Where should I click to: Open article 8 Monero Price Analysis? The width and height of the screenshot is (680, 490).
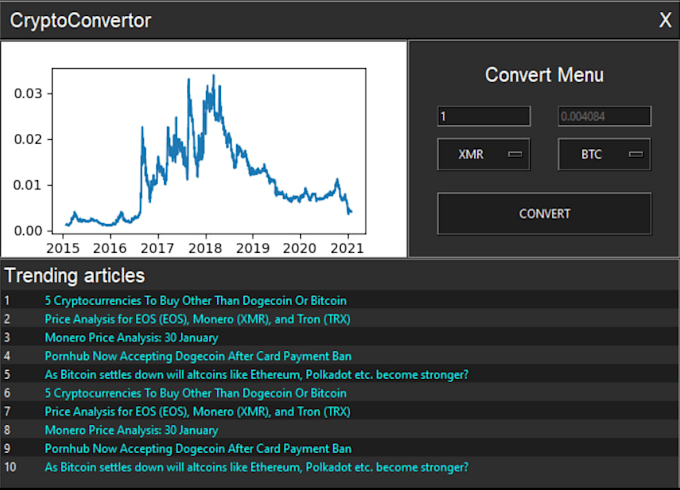click(x=131, y=430)
